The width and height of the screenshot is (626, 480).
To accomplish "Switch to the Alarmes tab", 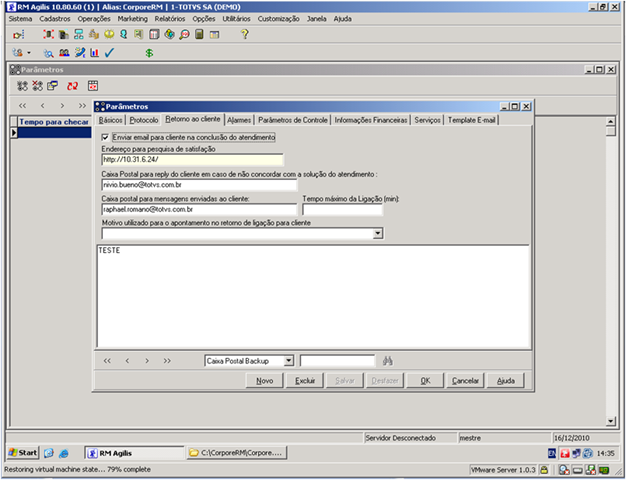I will coord(239,120).
